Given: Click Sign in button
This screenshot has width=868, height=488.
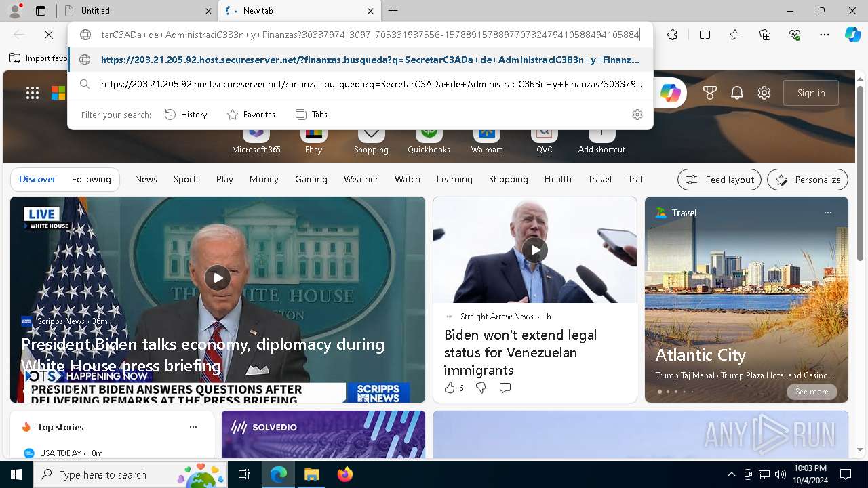Looking at the screenshot, I should coord(811,93).
